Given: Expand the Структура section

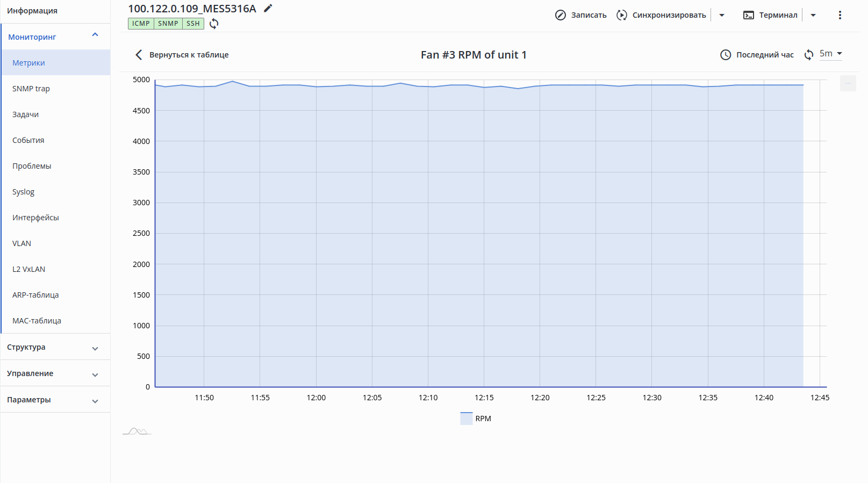Looking at the screenshot, I should (95, 348).
